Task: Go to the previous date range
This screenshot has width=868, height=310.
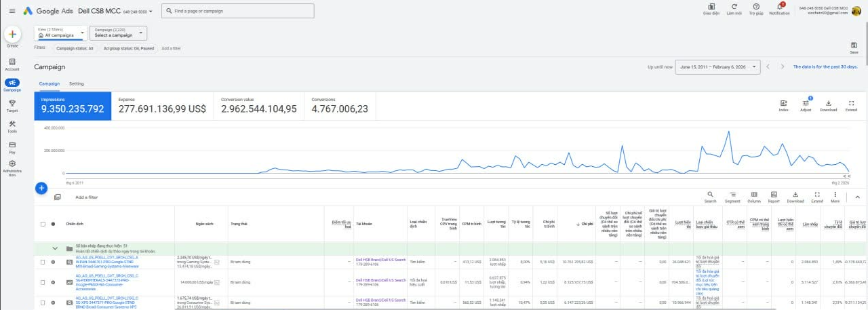Action: pyautogui.click(x=768, y=66)
